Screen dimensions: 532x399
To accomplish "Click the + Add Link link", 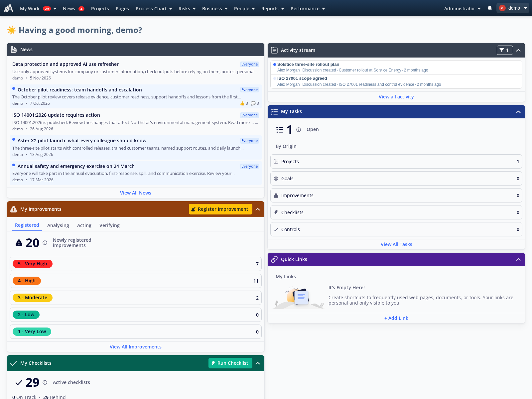I will point(396,318).
